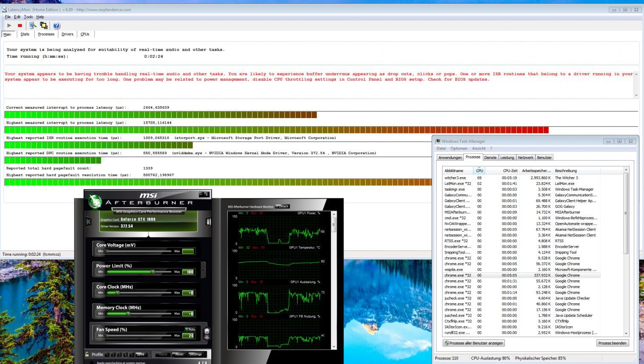Sort by the CPU-Zeit column header

coord(502,170)
